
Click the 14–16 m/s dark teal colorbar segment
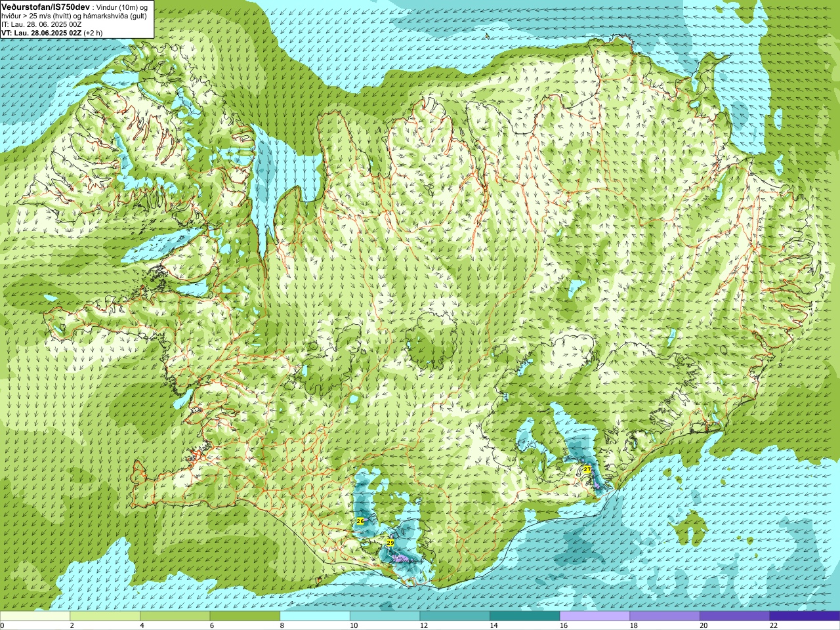525,616
